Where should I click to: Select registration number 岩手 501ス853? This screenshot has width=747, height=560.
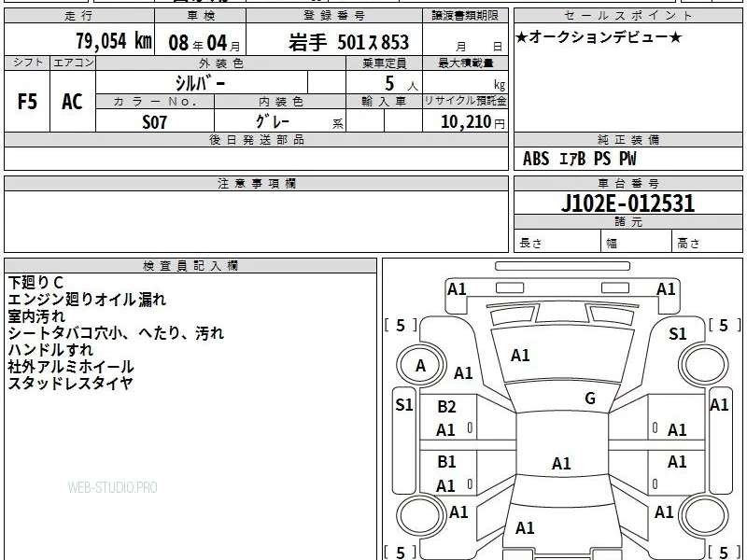point(348,43)
